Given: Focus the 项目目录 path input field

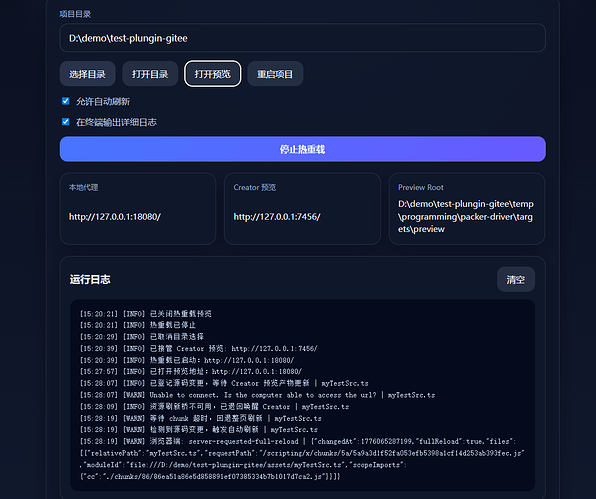Looking at the screenshot, I should pyautogui.click(x=303, y=38).
